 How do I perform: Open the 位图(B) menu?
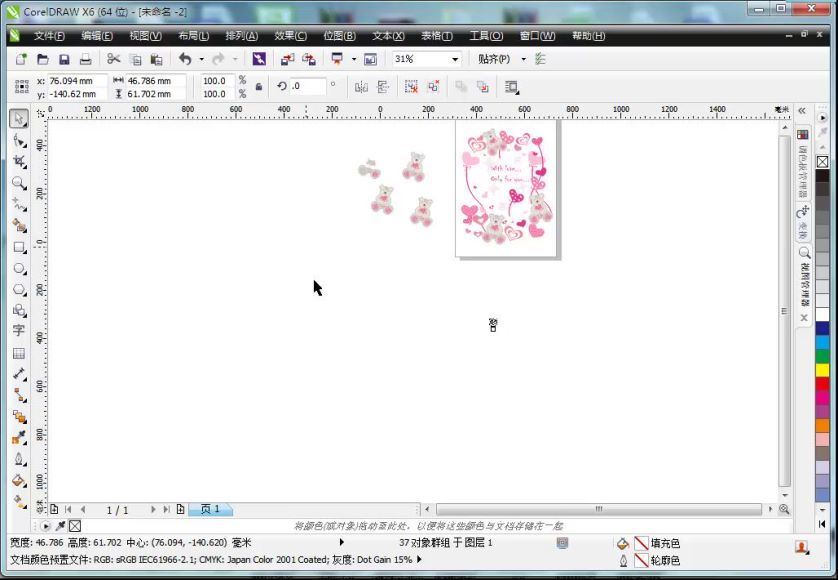click(339, 36)
